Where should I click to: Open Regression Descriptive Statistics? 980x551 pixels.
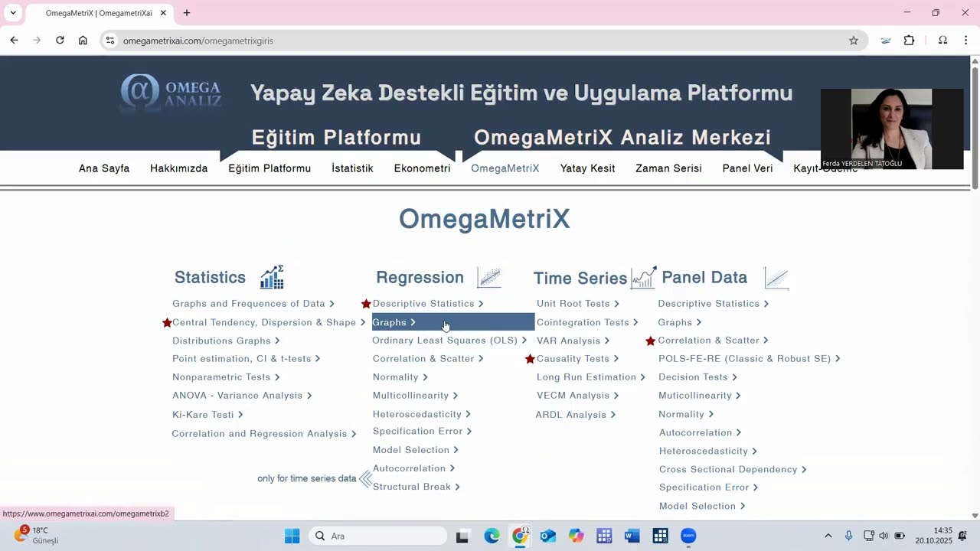coord(428,304)
